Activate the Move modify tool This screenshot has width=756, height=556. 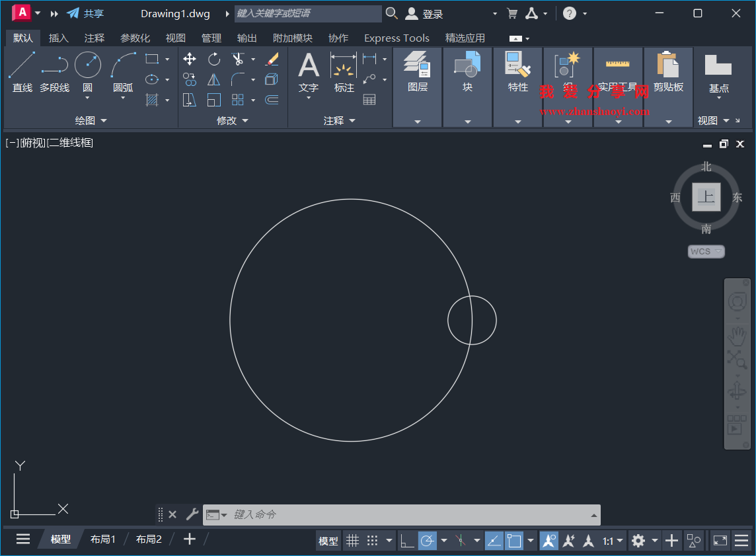pyautogui.click(x=189, y=59)
